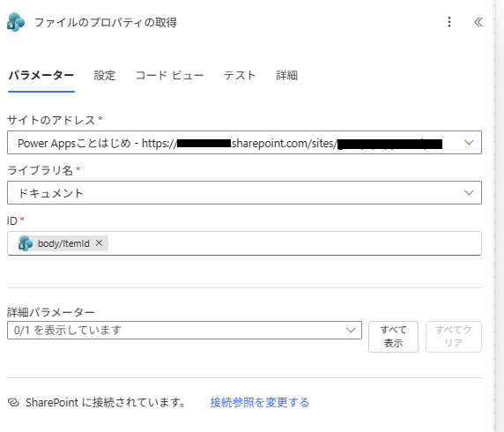Click the すべて表示 button
This screenshot has height=432, width=504.
coord(393,337)
